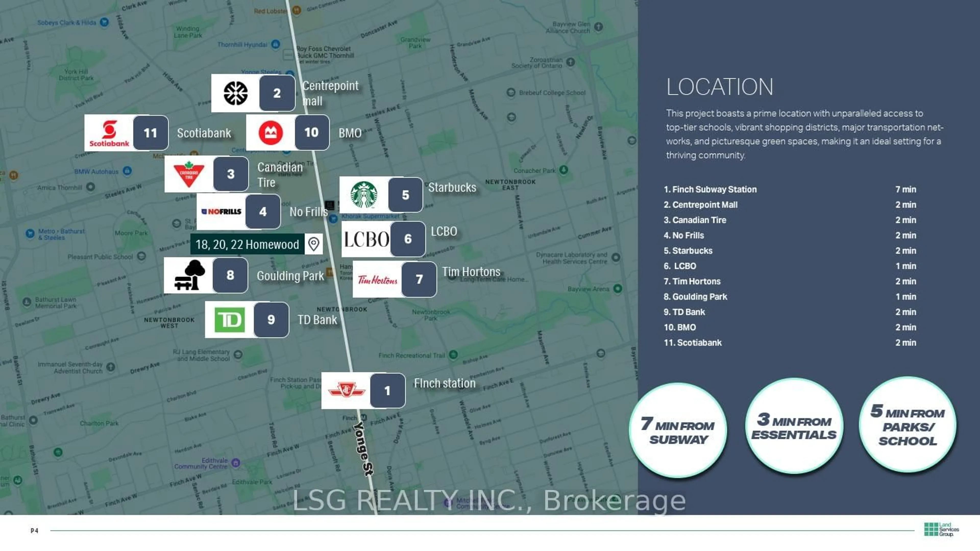Click the Thornhill Hyundai map marker
This screenshot has height=551, width=980.
click(276, 44)
